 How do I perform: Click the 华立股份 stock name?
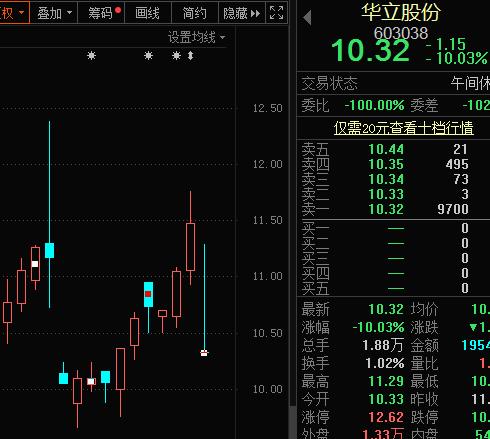[x=401, y=12]
